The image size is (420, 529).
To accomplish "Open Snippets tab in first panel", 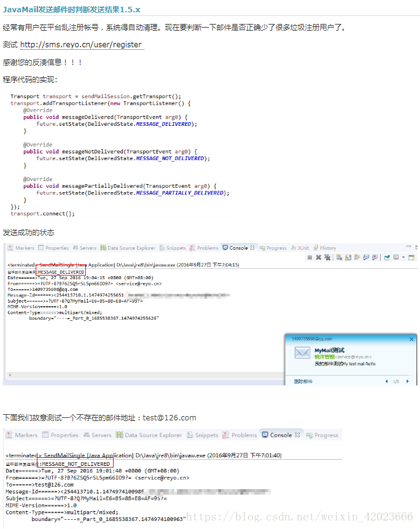I will 173,248.
